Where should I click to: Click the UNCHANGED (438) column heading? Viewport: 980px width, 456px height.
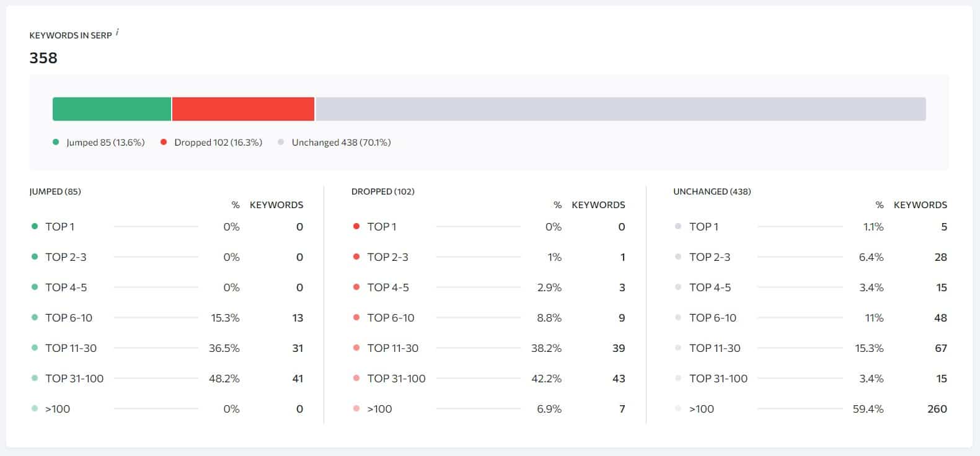[712, 191]
